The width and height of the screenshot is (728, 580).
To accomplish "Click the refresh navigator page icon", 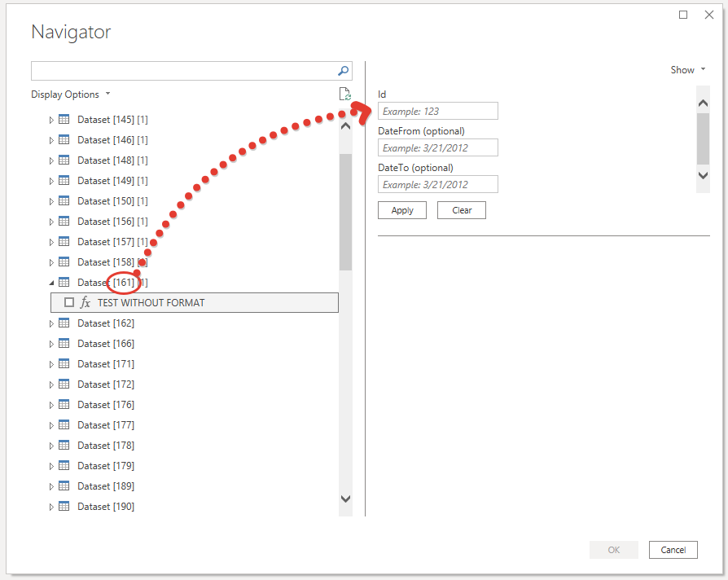I will [x=344, y=94].
